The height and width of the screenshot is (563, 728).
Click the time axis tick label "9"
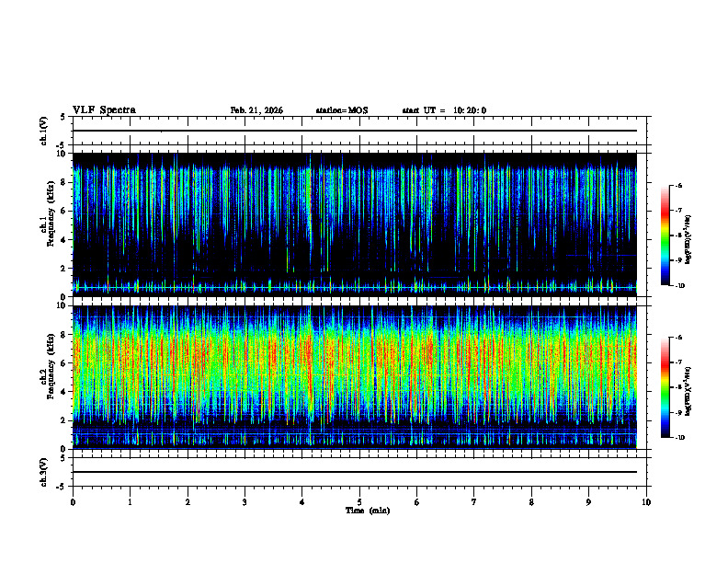coord(588,502)
